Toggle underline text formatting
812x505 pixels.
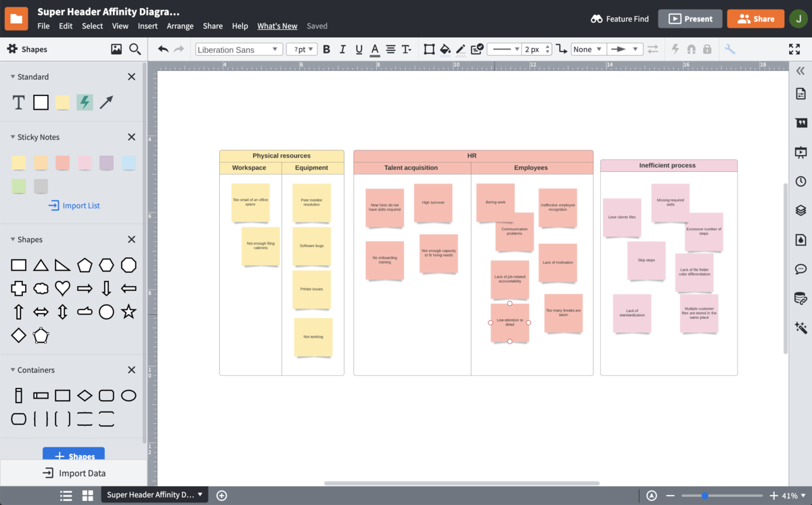click(359, 49)
